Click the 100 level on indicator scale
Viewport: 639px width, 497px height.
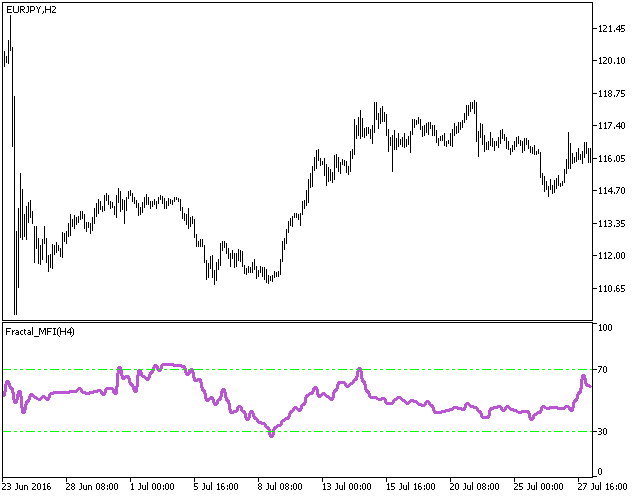click(x=605, y=328)
